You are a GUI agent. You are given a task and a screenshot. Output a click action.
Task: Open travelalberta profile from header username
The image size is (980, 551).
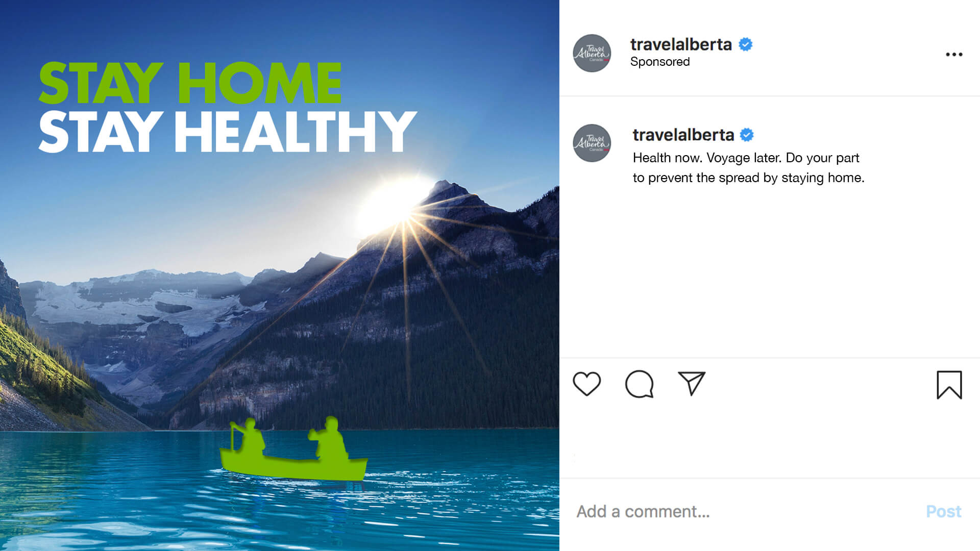point(681,44)
